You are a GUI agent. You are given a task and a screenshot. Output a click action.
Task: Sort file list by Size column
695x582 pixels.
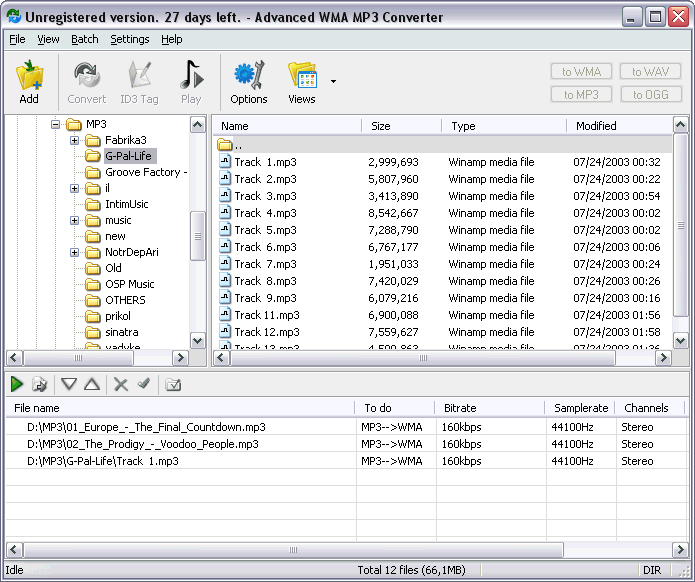402,126
